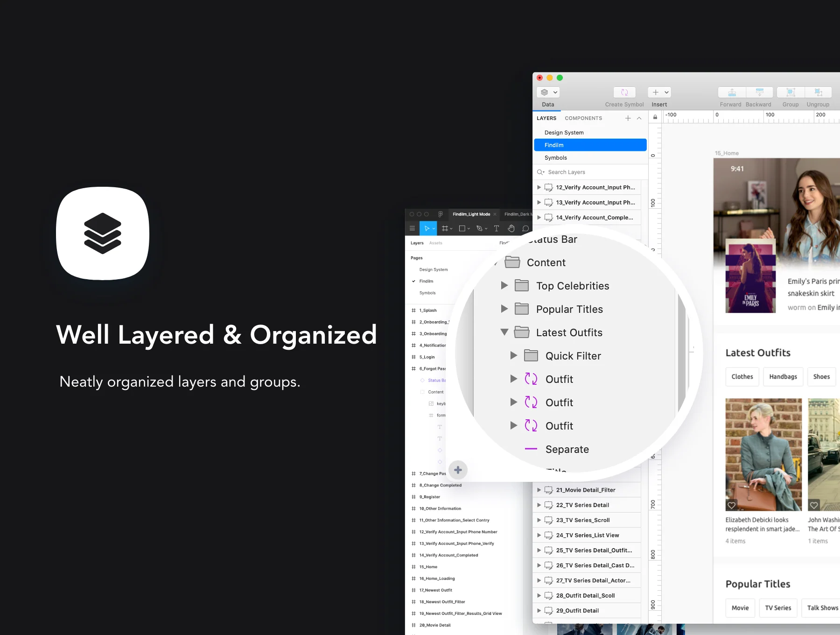Click the Create Symbol icon
Viewport: 840px width, 635px height.
pyautogui.click(x=624, y=92)
